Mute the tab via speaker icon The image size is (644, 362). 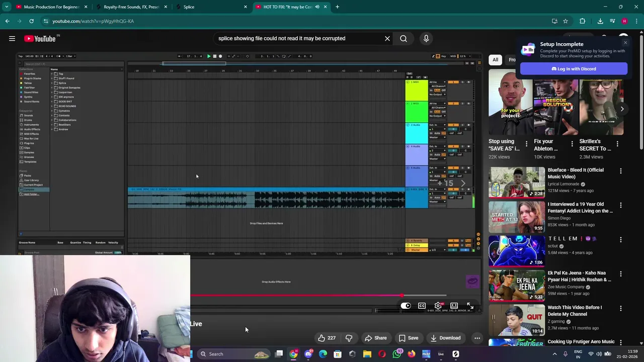click(x=317, y=7)
